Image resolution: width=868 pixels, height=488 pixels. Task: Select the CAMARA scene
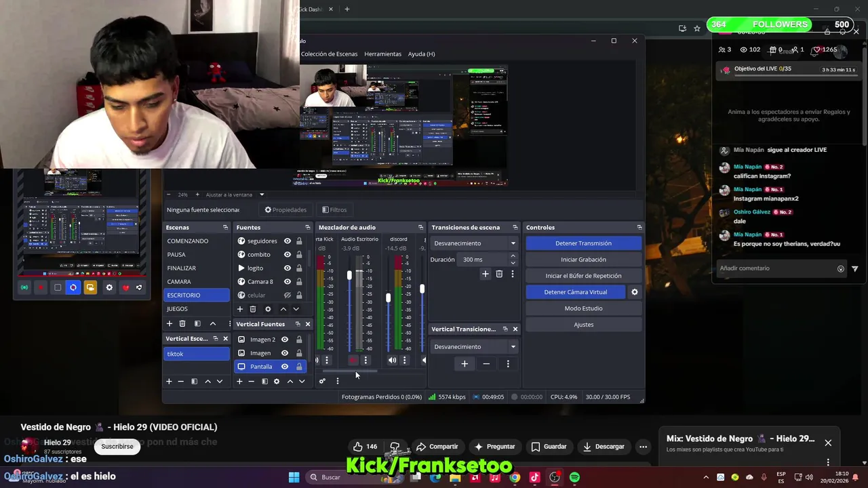(x=197, y=282)
